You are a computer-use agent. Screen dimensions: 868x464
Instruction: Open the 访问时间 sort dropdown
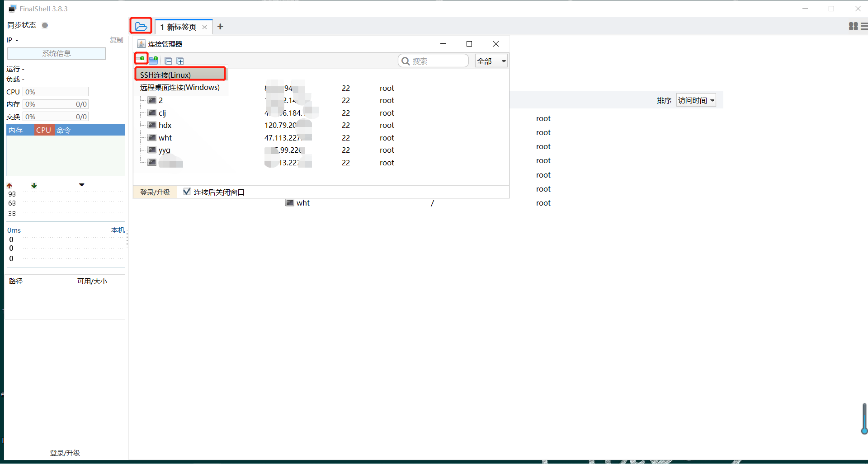point(696,100)
